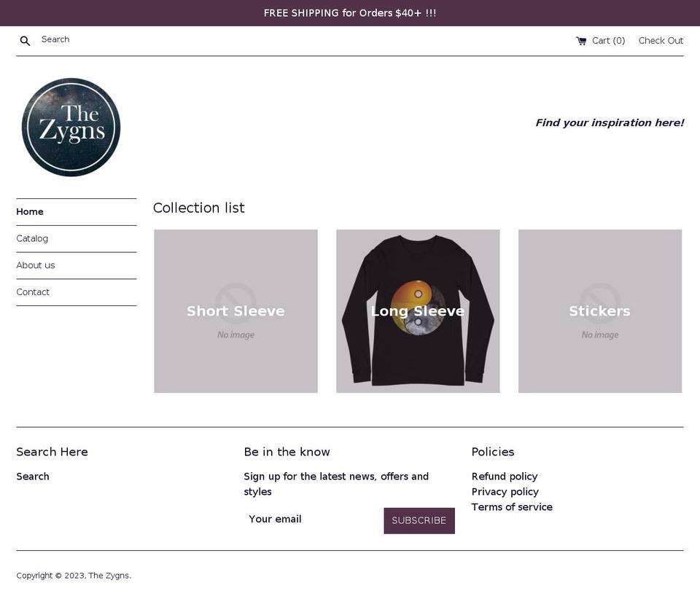Screen dimensions: 700x599
Task: Click the SUBSCRIBE button
Action: click(419, 520)
